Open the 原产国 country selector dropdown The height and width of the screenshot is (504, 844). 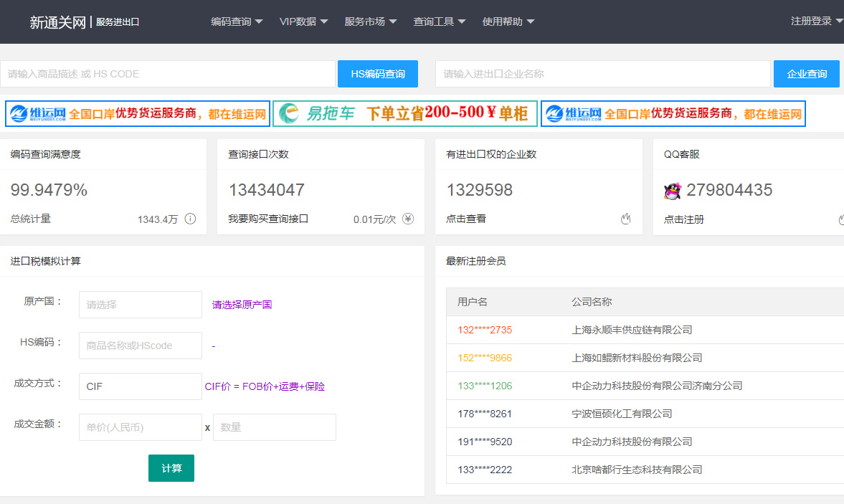point(140,305)
